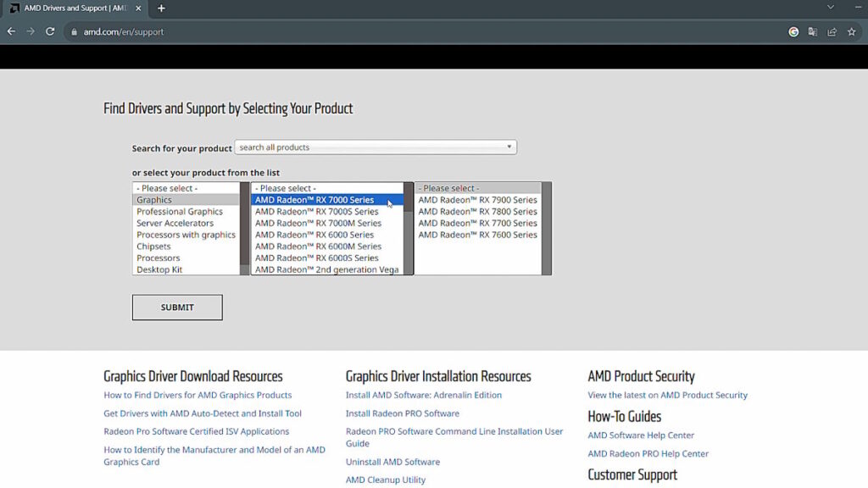Click the translate page icon
The image size is (868, 488).
[x=813, y=31]
